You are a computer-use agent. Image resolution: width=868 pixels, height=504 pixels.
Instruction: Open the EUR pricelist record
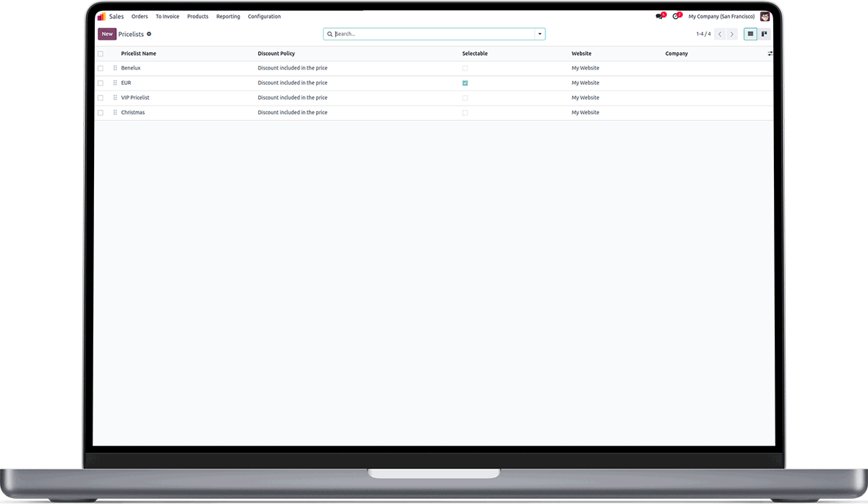[x=126, y=83]
